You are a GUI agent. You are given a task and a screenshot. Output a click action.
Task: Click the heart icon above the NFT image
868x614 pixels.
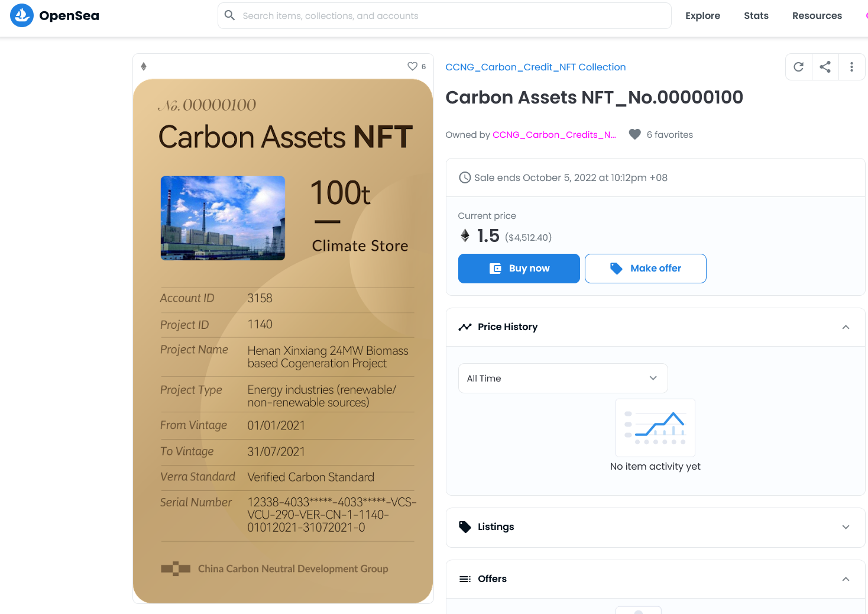click(413, 66)
